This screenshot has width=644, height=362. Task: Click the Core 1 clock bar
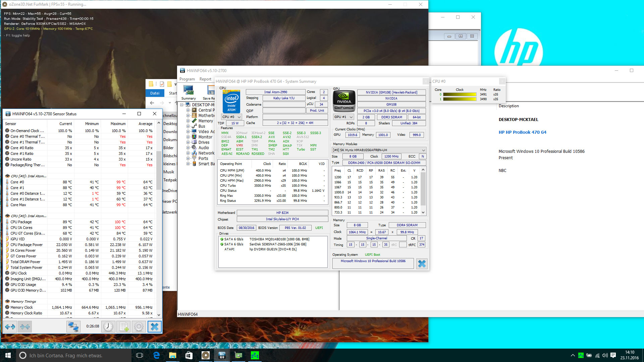[460, 99]
